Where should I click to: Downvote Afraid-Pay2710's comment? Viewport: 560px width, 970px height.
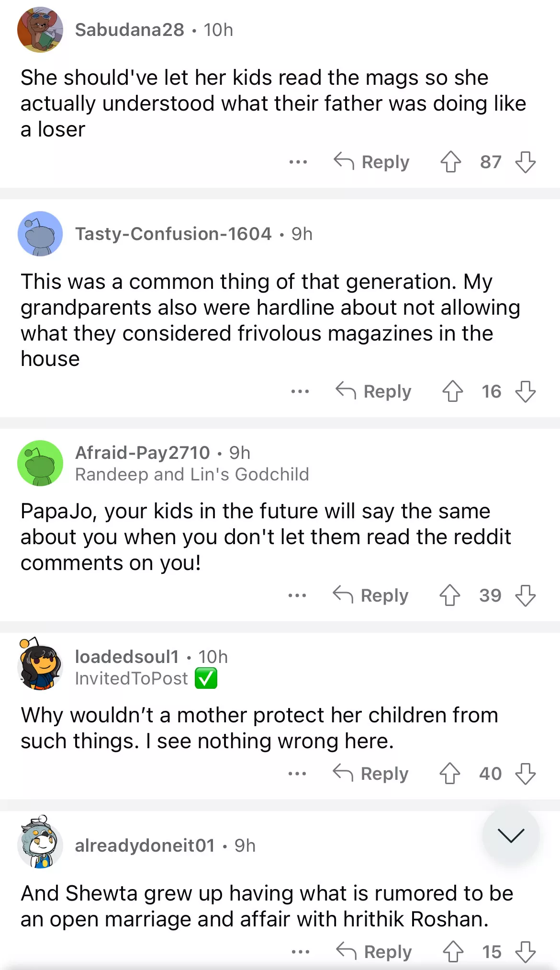pos(525,595)
